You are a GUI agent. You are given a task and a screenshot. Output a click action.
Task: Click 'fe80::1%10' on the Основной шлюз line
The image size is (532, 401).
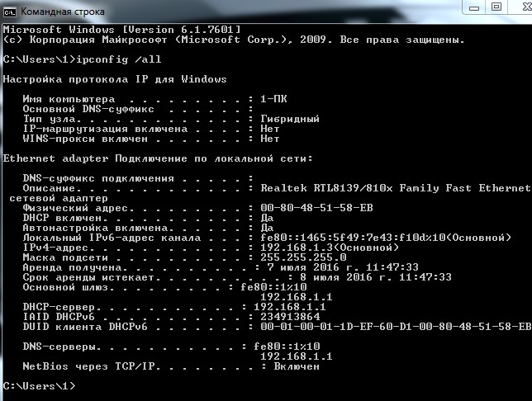pyautogui.click(x=273, y=287)
